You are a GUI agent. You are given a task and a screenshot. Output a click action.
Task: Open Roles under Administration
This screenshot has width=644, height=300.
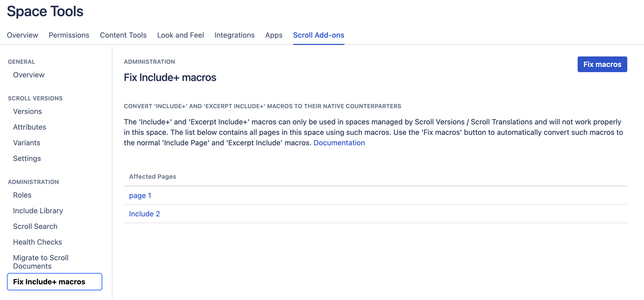click(x=22, y=195)
